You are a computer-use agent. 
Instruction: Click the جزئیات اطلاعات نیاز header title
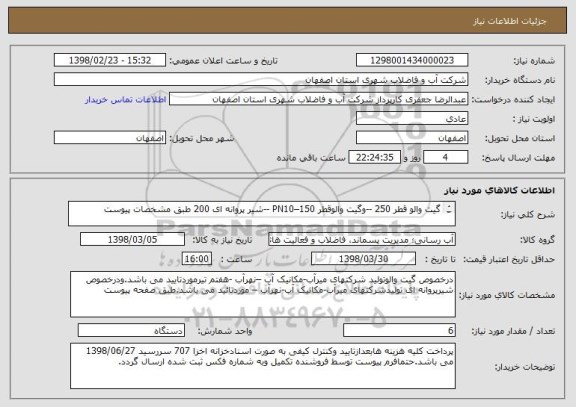tap(510, 21)
